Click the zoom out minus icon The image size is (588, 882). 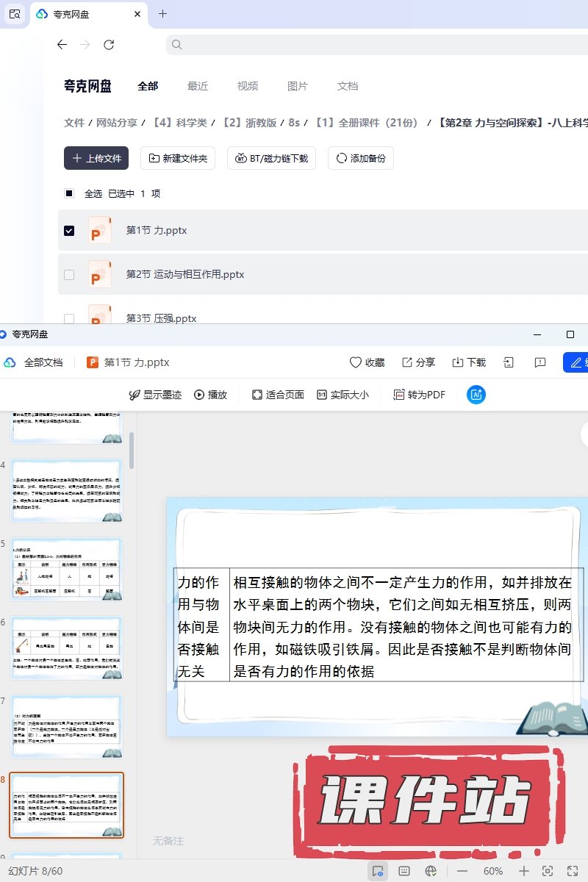coord(462,871)
